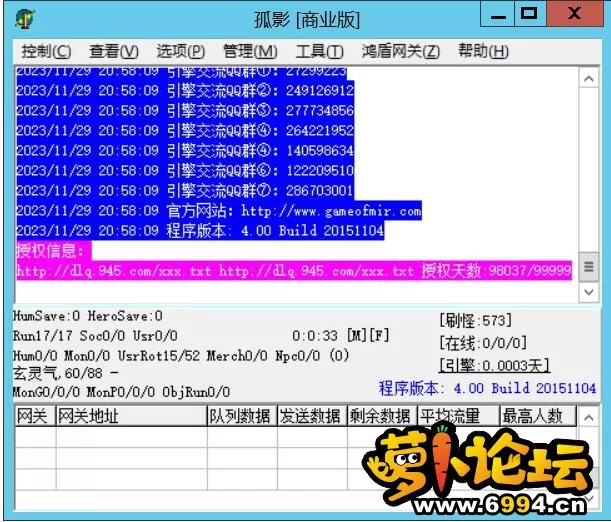Open the 工具(T) menu

click(319, 51)
